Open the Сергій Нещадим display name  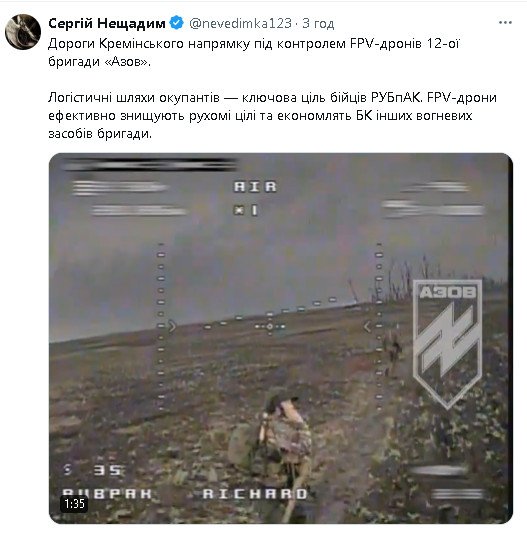(x=107, y=23)
